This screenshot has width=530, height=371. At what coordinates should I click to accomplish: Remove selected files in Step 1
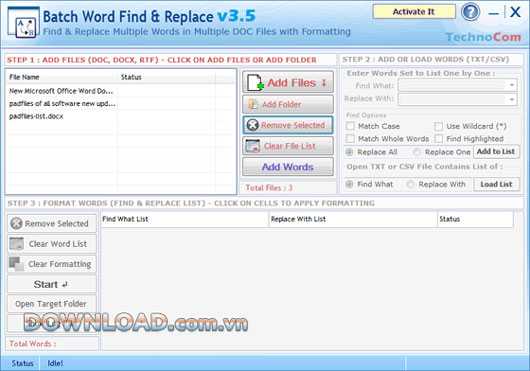(288, 125)
